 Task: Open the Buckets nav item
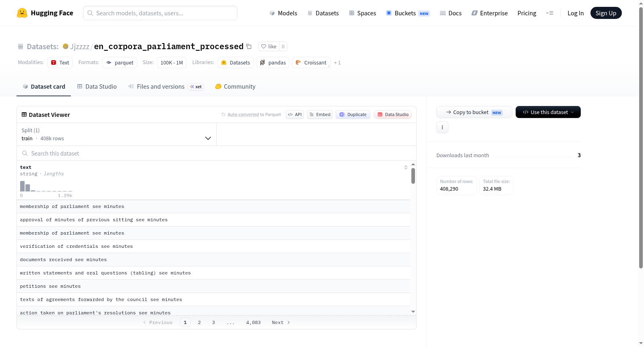point(408,13)
